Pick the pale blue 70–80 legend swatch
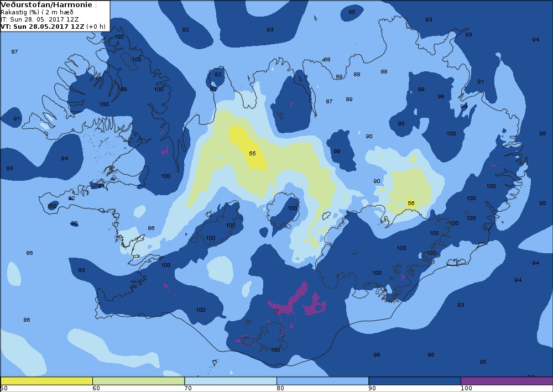The width and height of the screenshot is (553, 392). (230, 381)
